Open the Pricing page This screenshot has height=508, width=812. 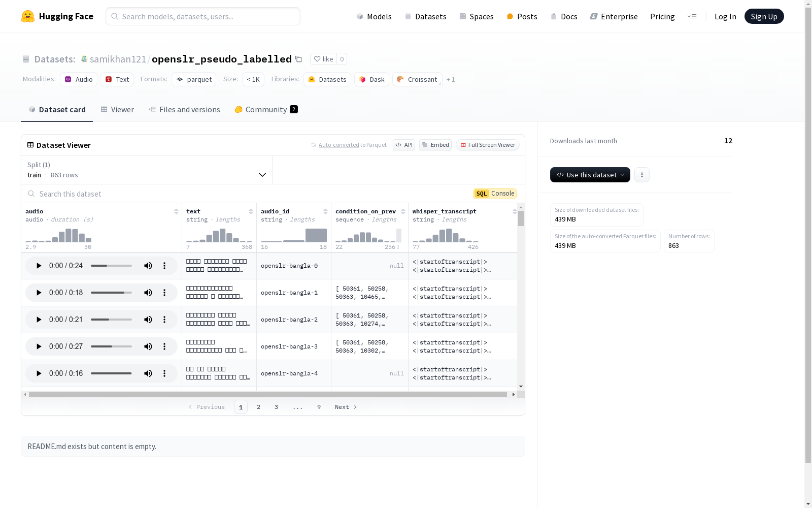pyautogui.click(x=662, y=16)
